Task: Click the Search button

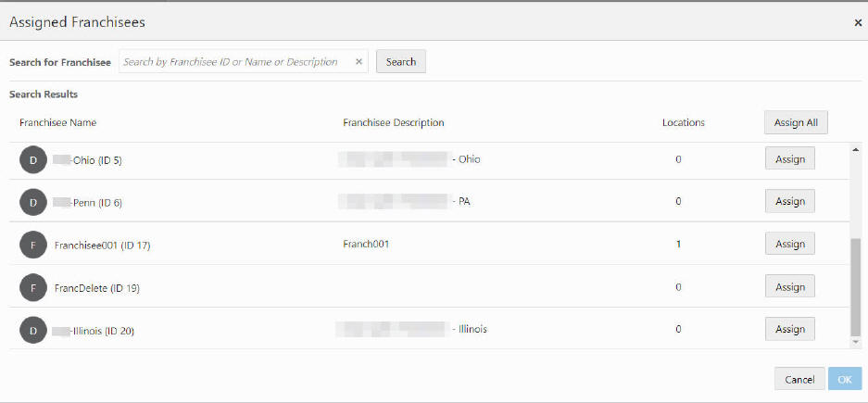Action: (x=401, y=61)
